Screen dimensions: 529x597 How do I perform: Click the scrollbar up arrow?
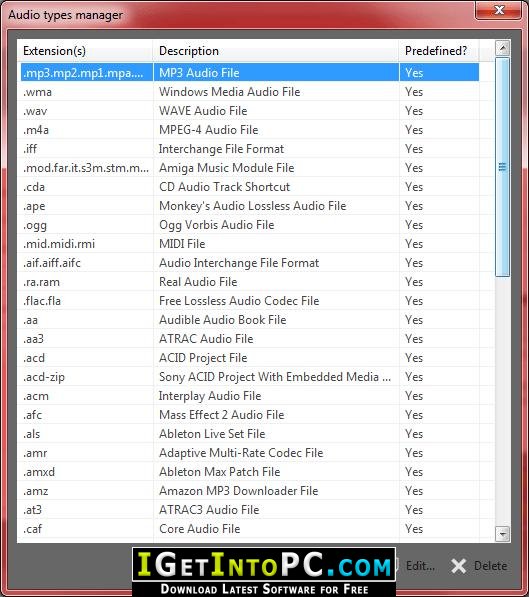[503, 48]
